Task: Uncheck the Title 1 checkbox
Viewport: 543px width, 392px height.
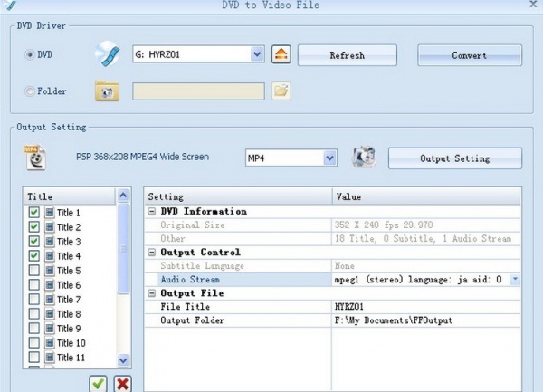Action: click(34, 213)
